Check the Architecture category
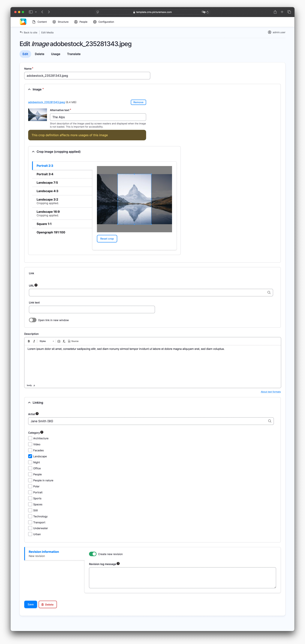This screenshot has width=305, height=644. tap(30, 438)
